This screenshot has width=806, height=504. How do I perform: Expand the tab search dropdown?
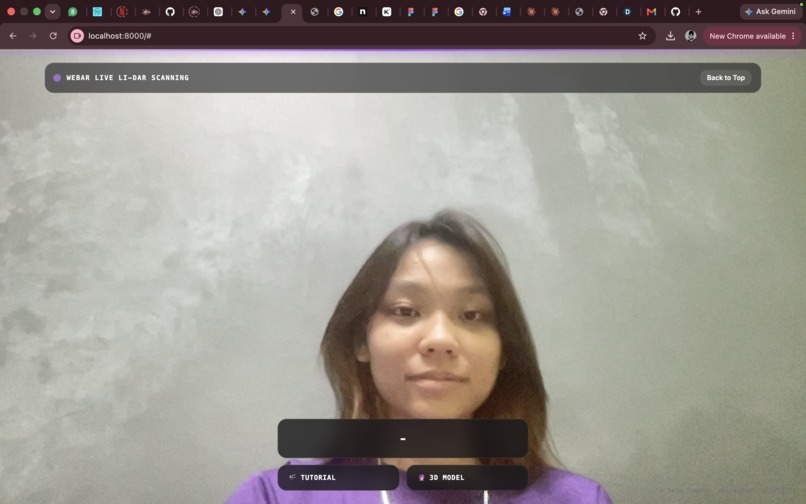coord(52,11)
